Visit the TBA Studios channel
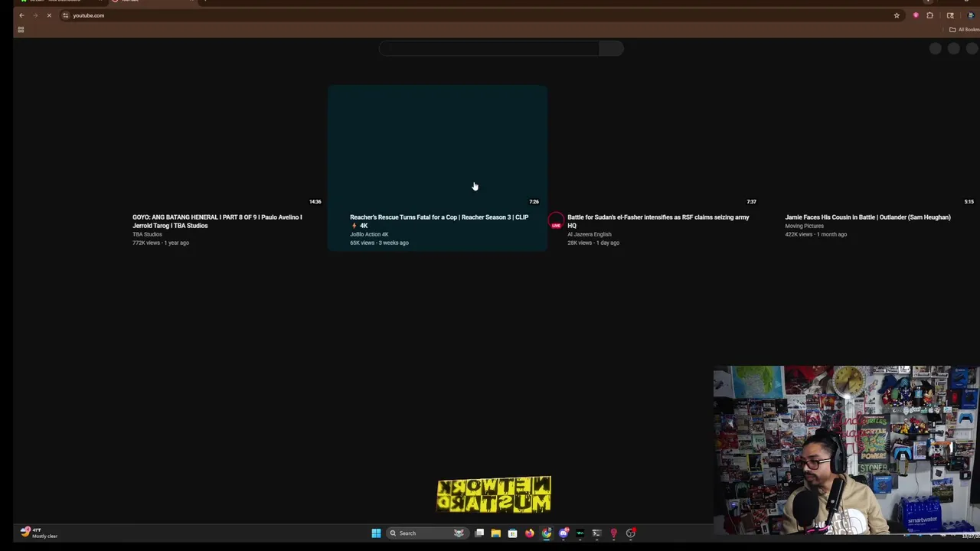 tap(147, 234)
